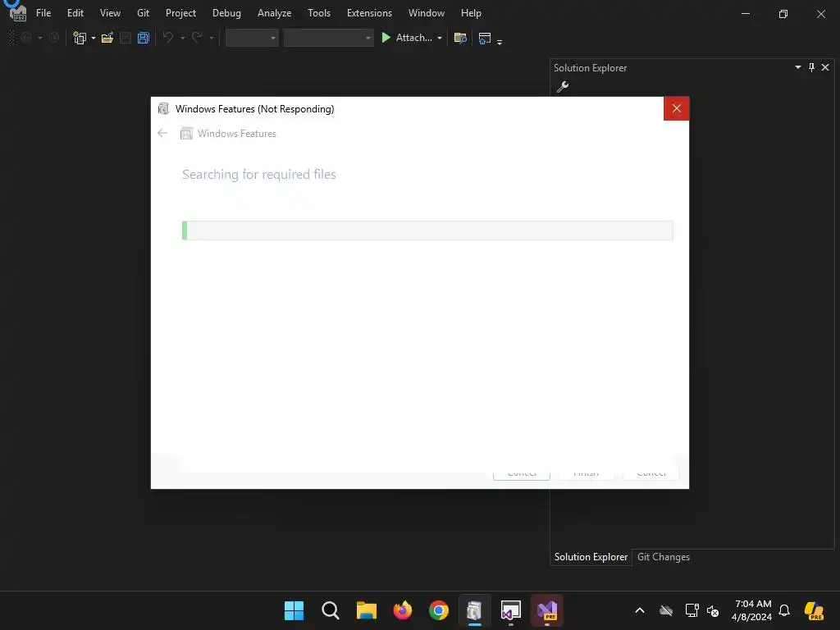Click the Solution Explorer wrench properties icon
Image resolution: width=840 pixels, height=630 pixels.
coord(563,86)
